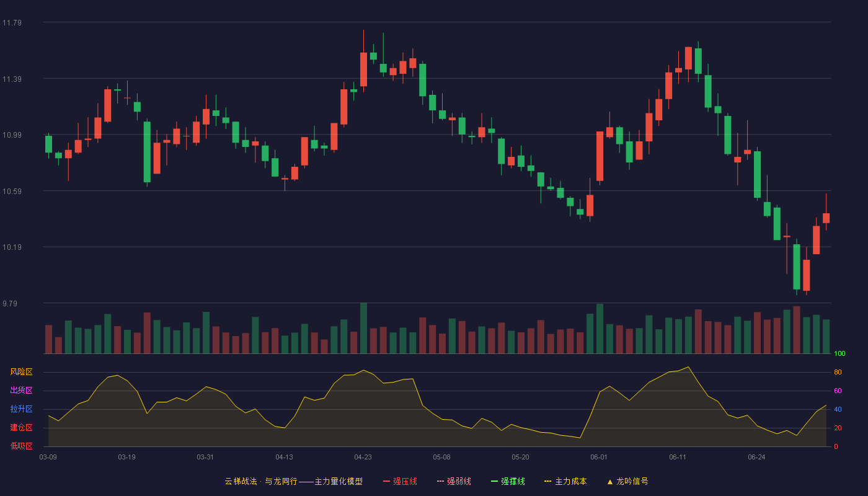The width and height of the screenshot is (868, 496).
Task: Click the 04-23 date label
Action: (363, 457)
